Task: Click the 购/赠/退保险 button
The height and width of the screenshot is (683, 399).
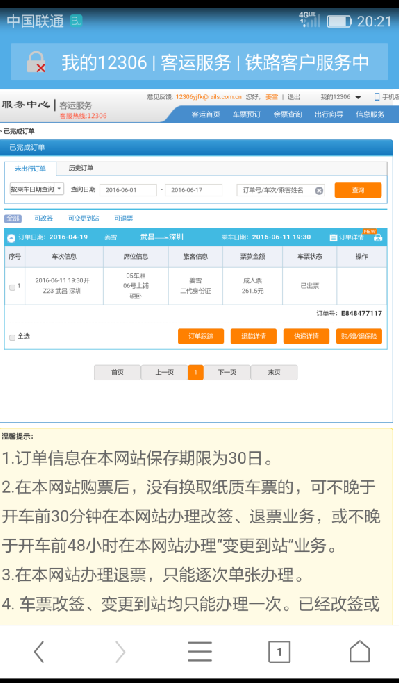Action: [x=359, y=336]
